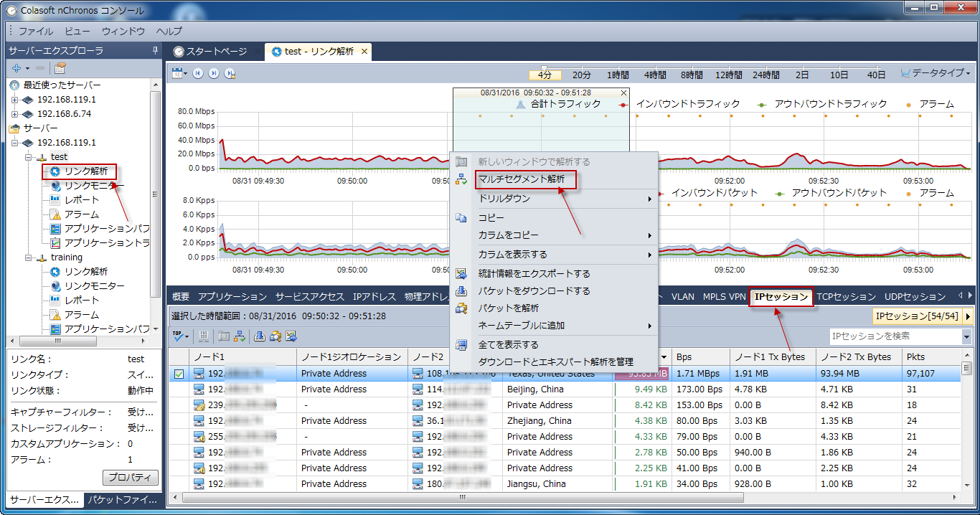Click the export statistics graph icon
Viewport: 980px width, 515px height.
(x=291, y=336)
